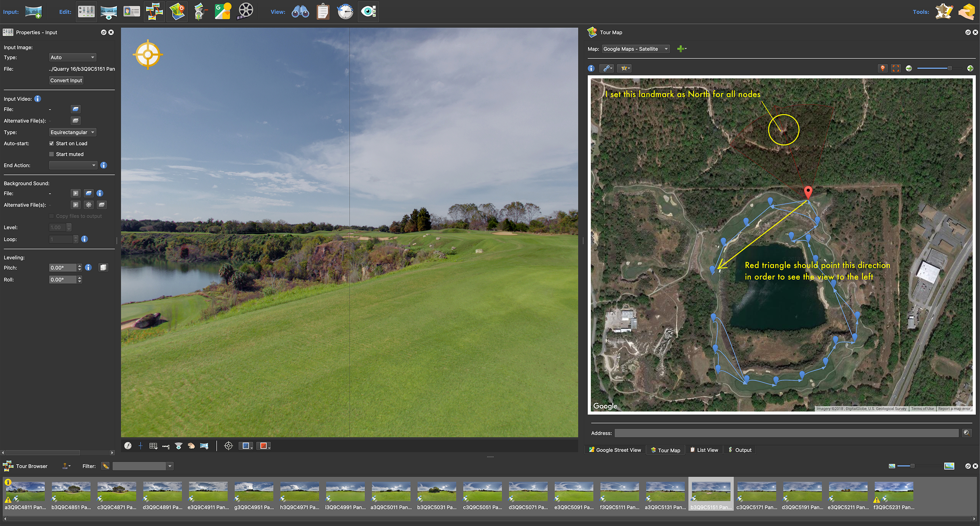Viewport: 980px width, 526px height.
Task: Browse for Input Video file
Action: (x=75, y=109)
